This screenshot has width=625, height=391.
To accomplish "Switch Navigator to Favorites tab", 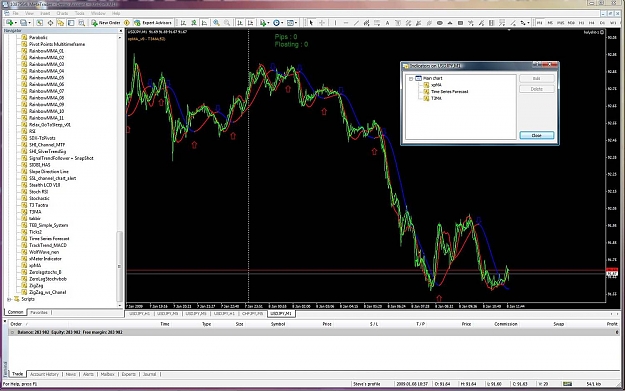I will pos(39,312).
